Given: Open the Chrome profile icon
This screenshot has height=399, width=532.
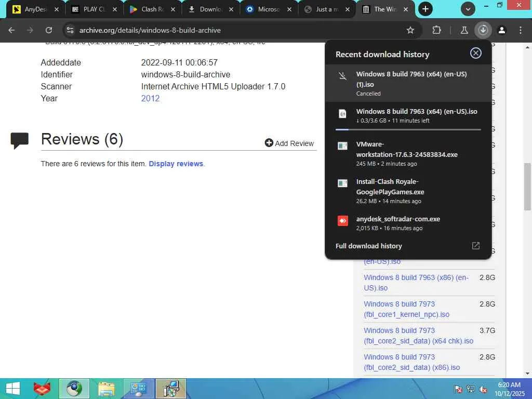Looking at the screenshot, I should (x=502, y=30).
